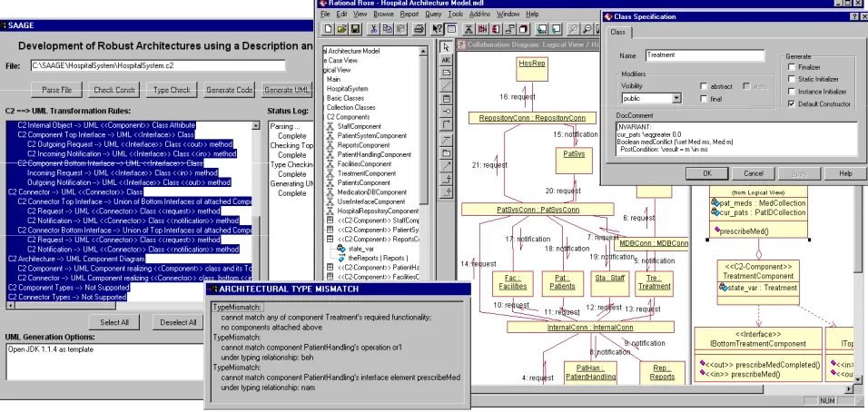Click the Parse File button in SAAGE
The width and height of the screenshot is (868, 412).
(56, 90)
